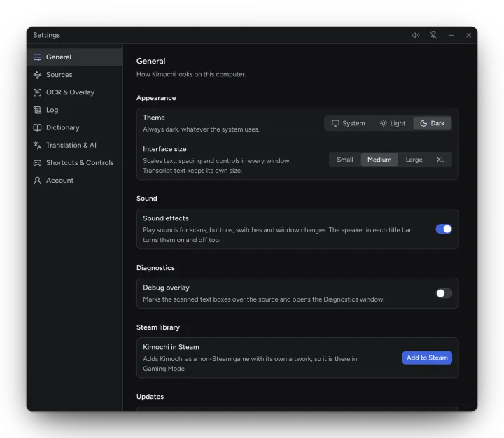Click the 'Kimochi in Steam' label
The image size is (504, 438).
click(171, 347)
